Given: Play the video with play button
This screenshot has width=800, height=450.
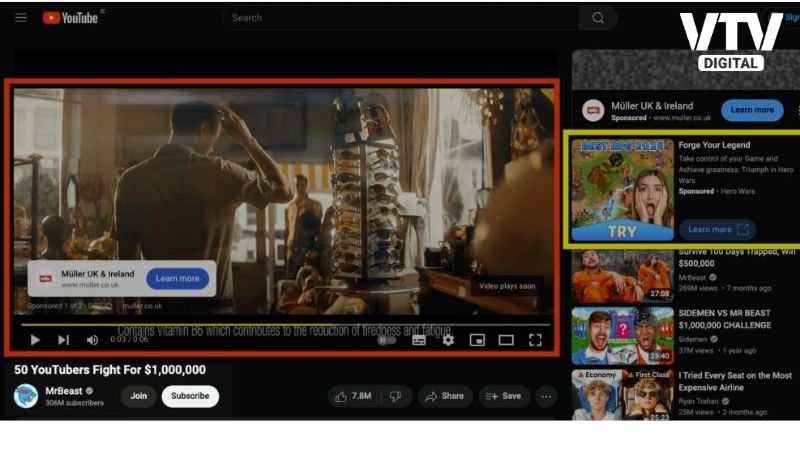Looking at the screenshot, I should point(35,340).
